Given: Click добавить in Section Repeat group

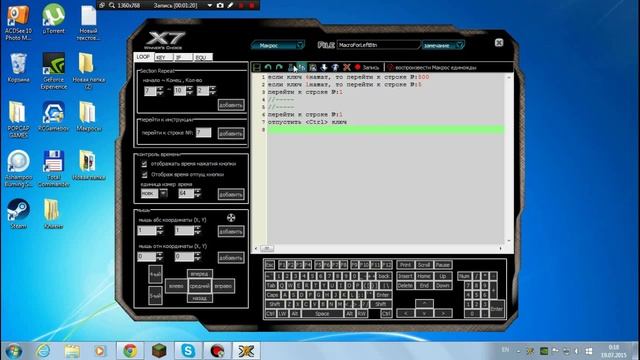Looking at the screenshot, I should pos(231,105).
